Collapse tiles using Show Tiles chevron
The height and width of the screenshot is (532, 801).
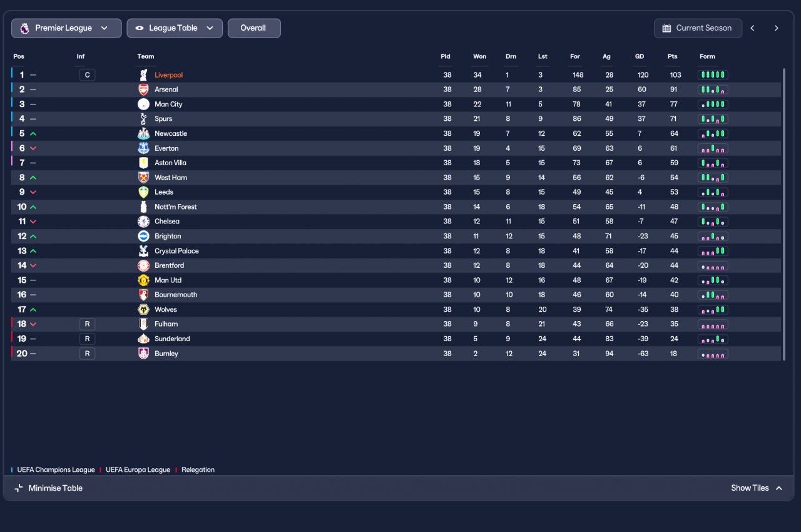779,488
